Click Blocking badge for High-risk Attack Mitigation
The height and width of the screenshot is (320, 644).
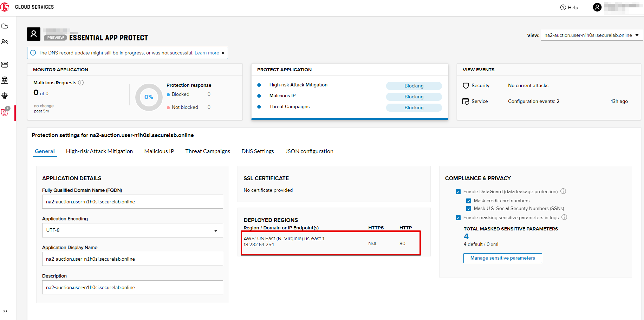click(x=414, y=86)
